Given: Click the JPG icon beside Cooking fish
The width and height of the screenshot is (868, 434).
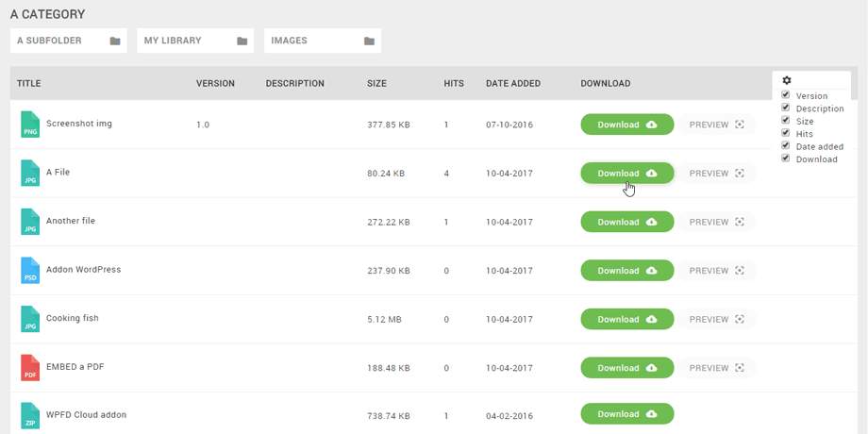Looking at the screenshot, I should [30, 319].
